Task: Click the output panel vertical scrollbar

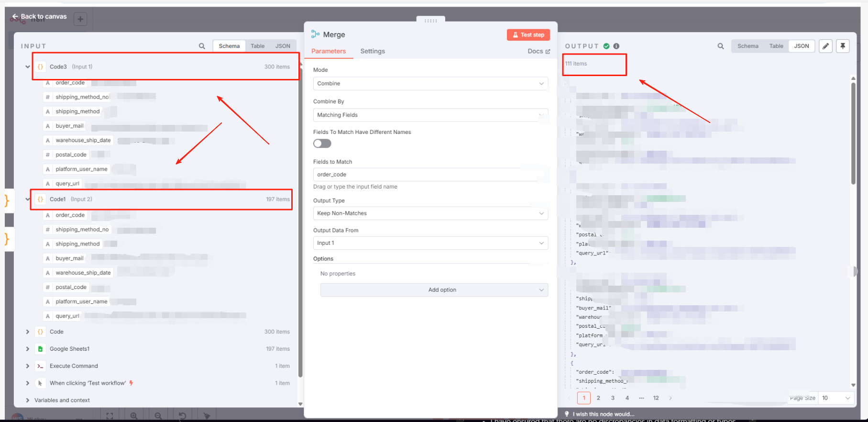Action: point(853,133)
